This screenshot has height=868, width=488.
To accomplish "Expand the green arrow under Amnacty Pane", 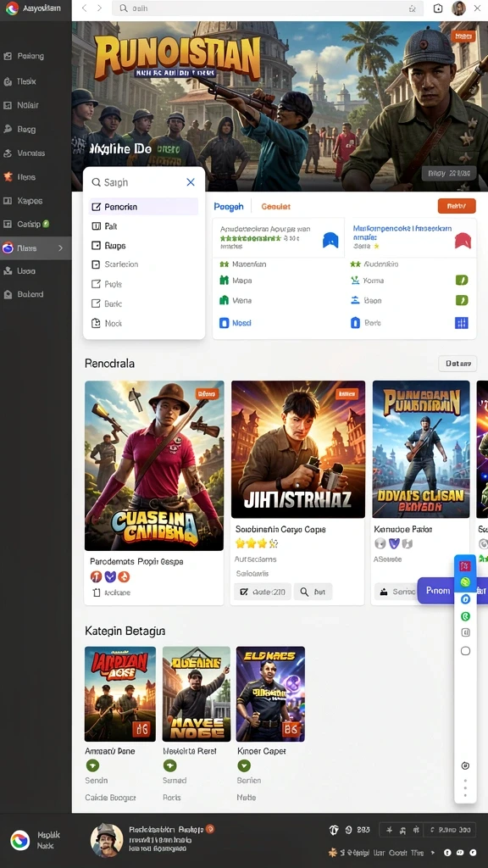I will pyautogui.click(x=92, y=765).
